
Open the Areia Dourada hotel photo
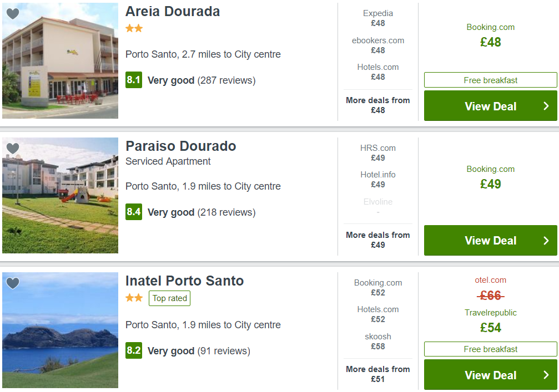pyautogui.click(x=61, y=60)
